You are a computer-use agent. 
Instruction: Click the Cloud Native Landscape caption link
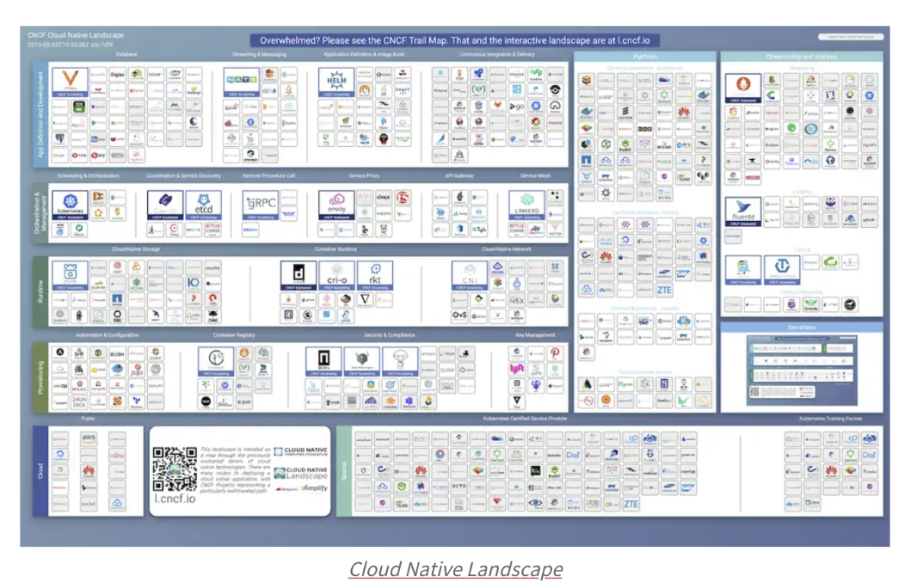(456, 569)
